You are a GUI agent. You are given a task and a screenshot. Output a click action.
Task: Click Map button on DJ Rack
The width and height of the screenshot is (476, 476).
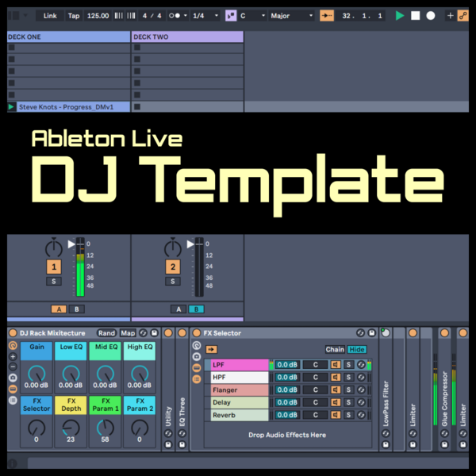point(128,333)
